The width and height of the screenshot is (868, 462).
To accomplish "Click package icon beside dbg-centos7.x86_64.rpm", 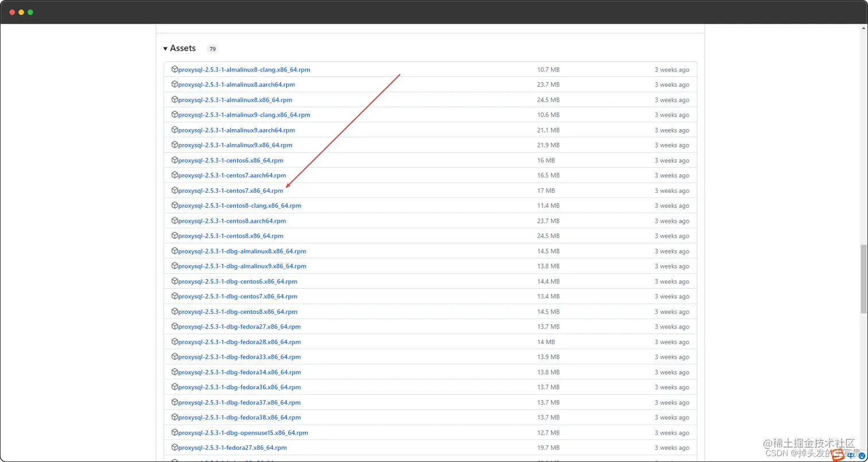I will tap(175, 296).
